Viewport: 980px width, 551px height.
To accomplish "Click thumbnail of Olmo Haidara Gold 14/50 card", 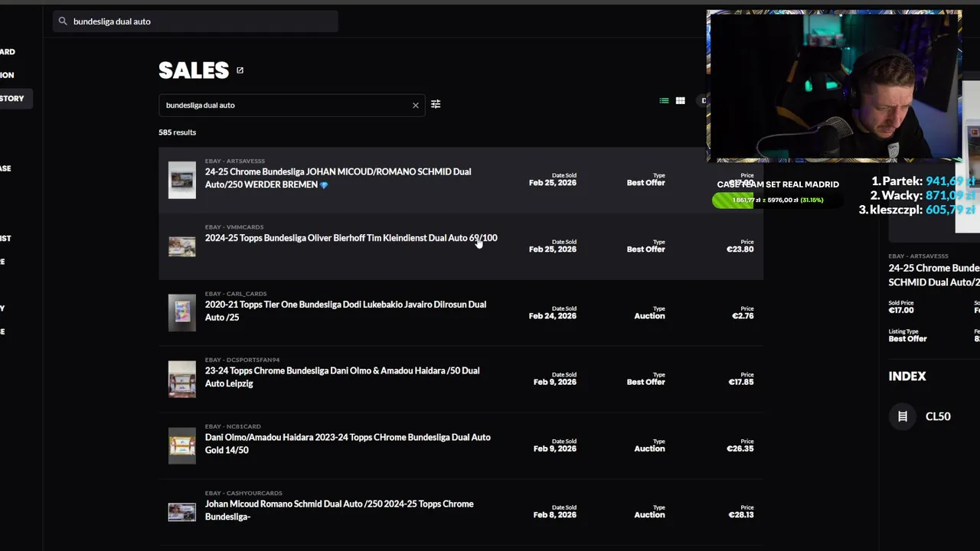I will pyautogui.click(x=182, y=445).
